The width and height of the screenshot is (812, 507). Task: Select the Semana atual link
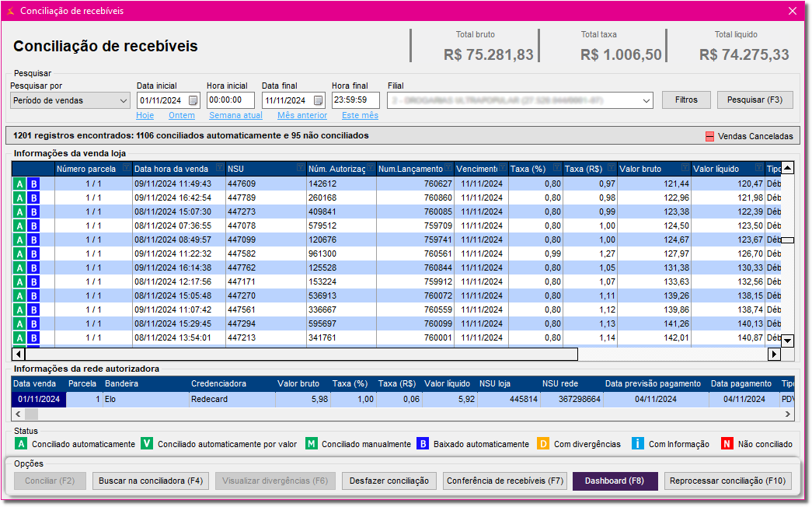click(235, 115)
